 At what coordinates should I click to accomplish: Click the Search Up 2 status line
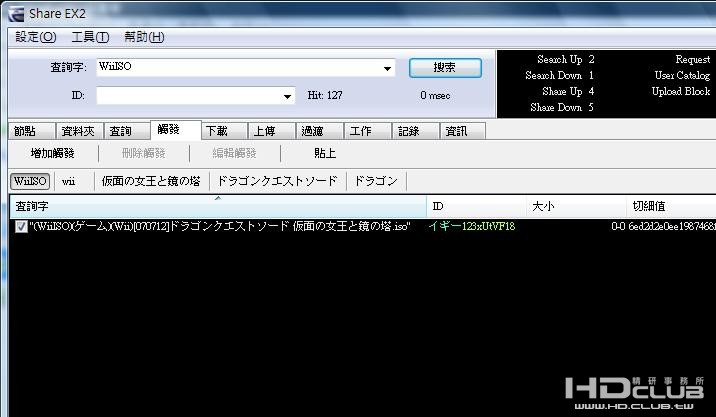(566, 59)
